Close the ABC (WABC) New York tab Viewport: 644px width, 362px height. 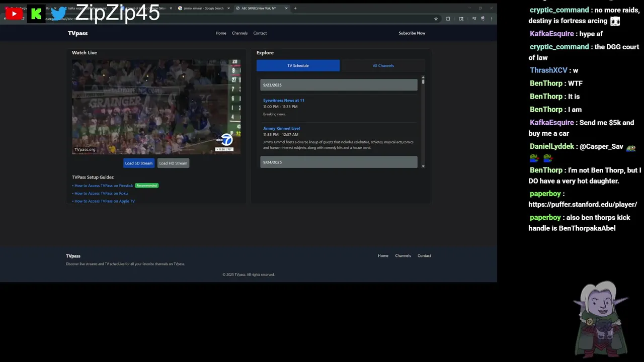pyautogui.click(x=287, y=8)
